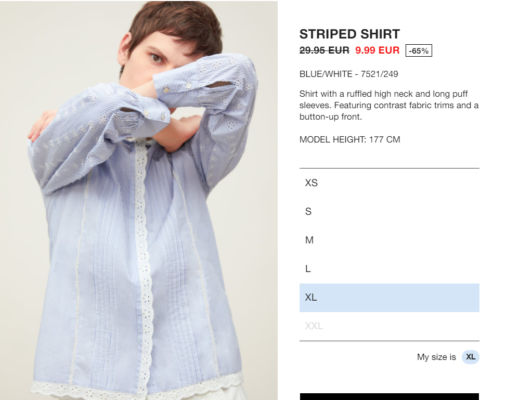This screenshot has width=532, height=400.
Task: Click the STRIPED SHIRT title
Action: [x=349, y=34]
